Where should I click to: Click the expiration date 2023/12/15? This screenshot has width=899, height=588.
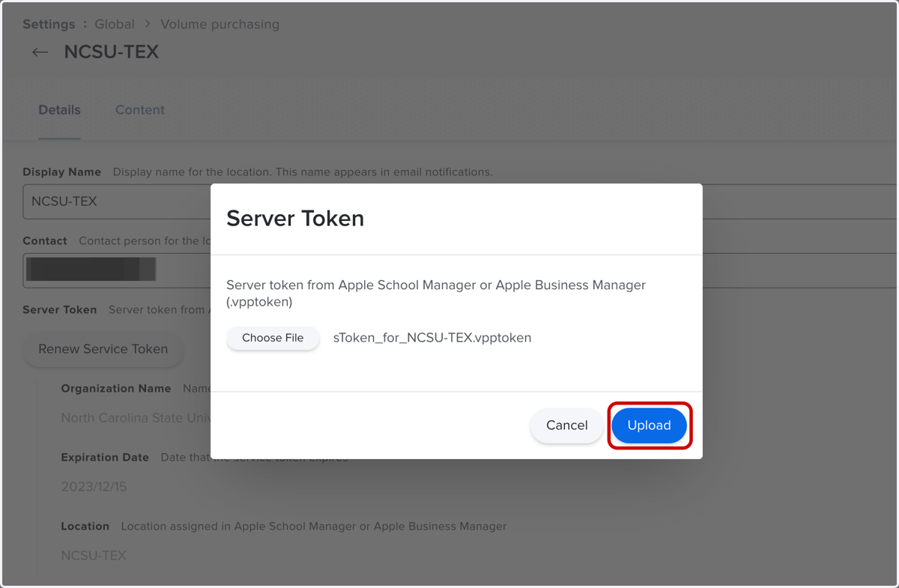(94, 487)
